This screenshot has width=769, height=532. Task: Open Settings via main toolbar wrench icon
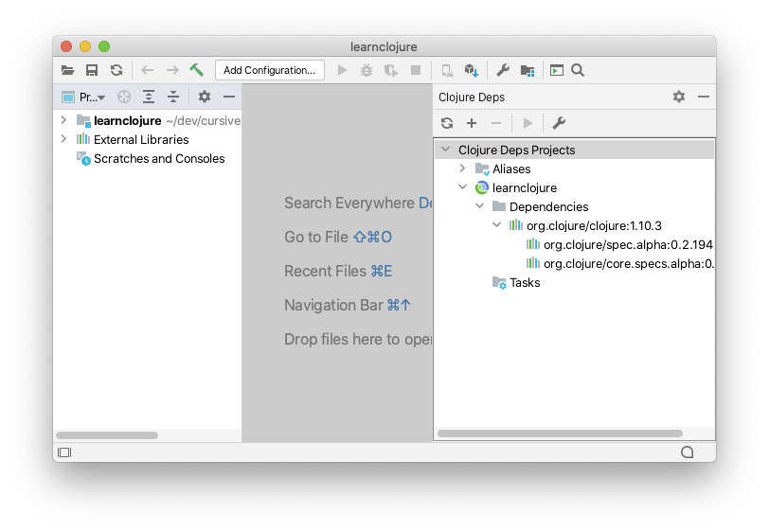503,70
